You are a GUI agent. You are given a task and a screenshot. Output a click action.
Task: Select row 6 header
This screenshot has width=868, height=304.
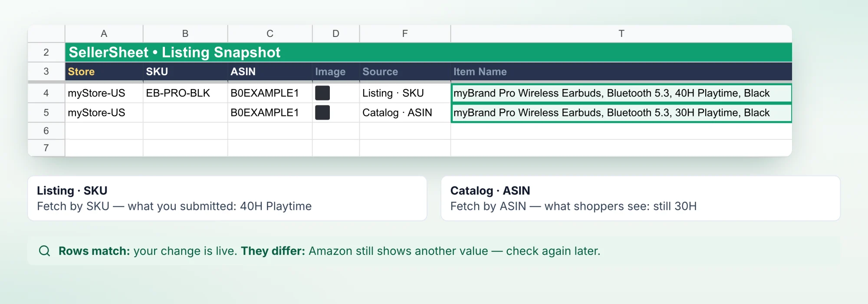[x=46, y=131]
